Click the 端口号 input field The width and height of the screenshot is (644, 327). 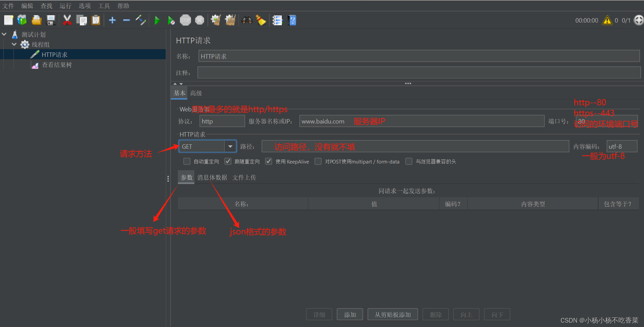[x=607, y=121]
